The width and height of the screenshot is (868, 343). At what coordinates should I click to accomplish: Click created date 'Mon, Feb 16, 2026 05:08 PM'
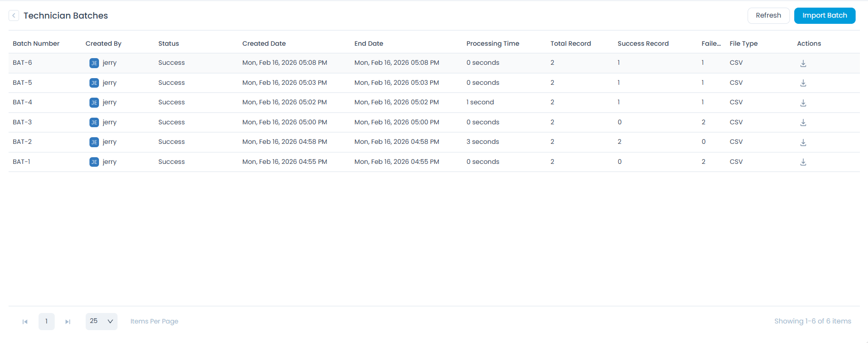coord(285,62)
